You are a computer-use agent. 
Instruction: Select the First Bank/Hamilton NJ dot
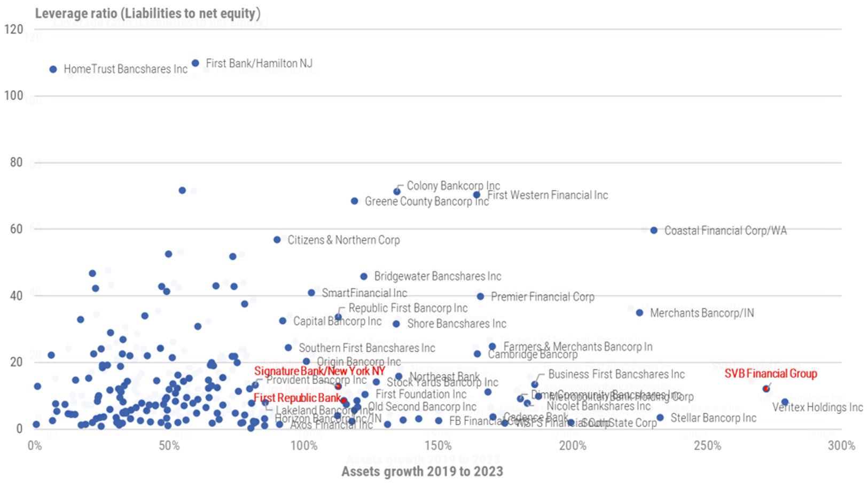[196, 63]
